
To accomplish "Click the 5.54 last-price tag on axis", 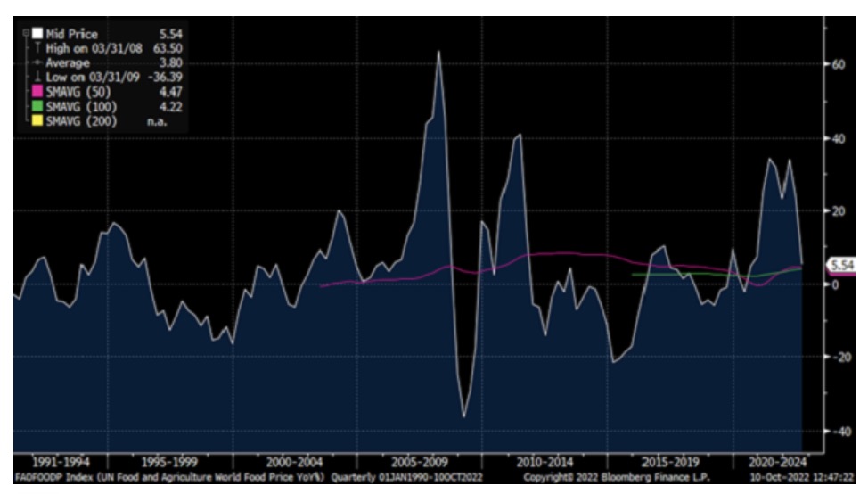I will pyautogui.click(x=842, y=266).
